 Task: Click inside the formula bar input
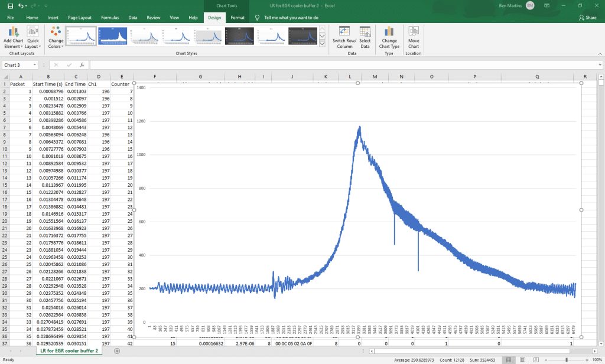pyautogui.click(x=343, y=65)
